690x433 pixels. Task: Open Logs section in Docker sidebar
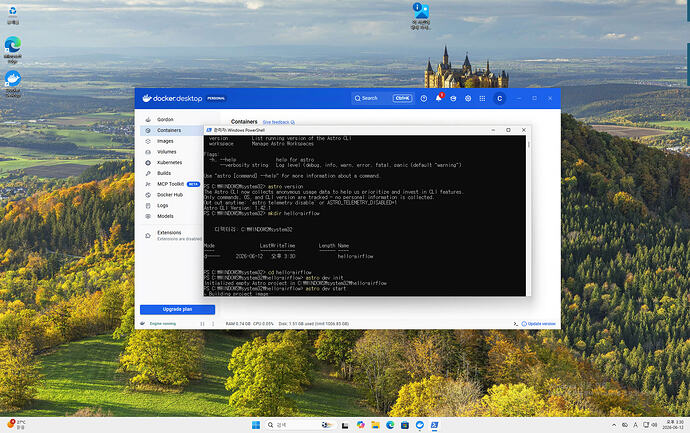pos(163,205)
